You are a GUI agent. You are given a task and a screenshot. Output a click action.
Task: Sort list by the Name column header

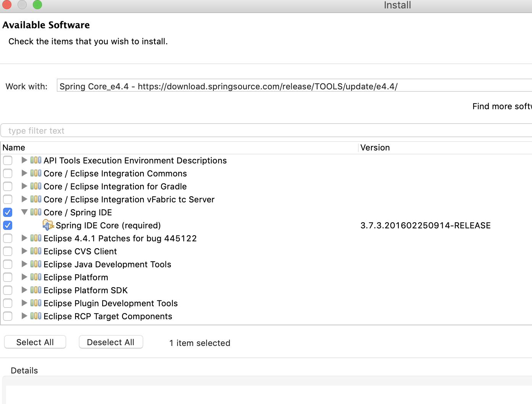[179, 147]
